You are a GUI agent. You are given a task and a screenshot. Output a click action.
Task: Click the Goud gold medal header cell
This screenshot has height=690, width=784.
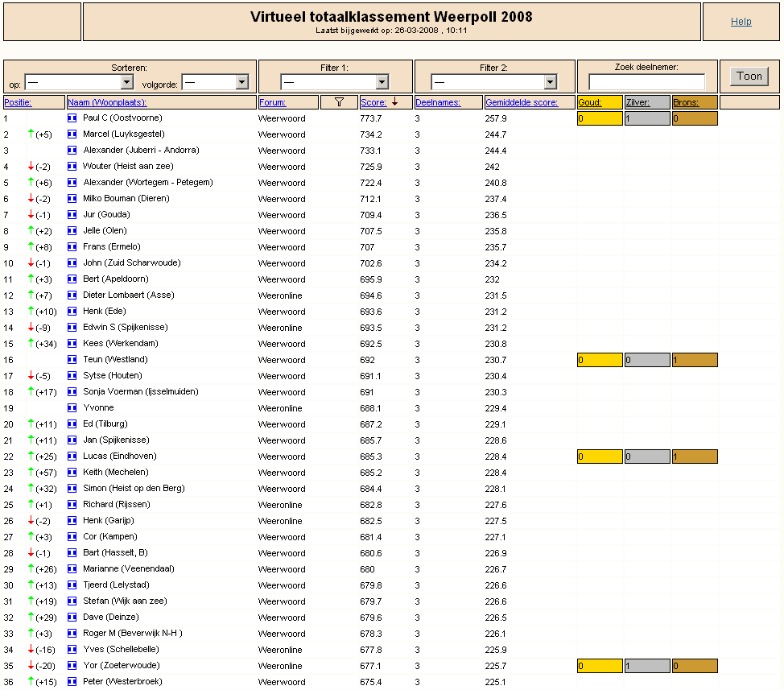click(600, 102)
